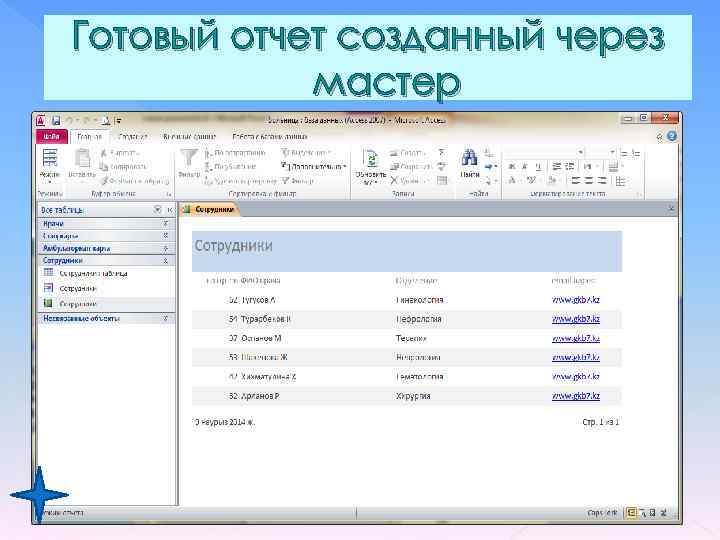Click the bulleted list icon
720x540 pixels.
tap(624, 153)
